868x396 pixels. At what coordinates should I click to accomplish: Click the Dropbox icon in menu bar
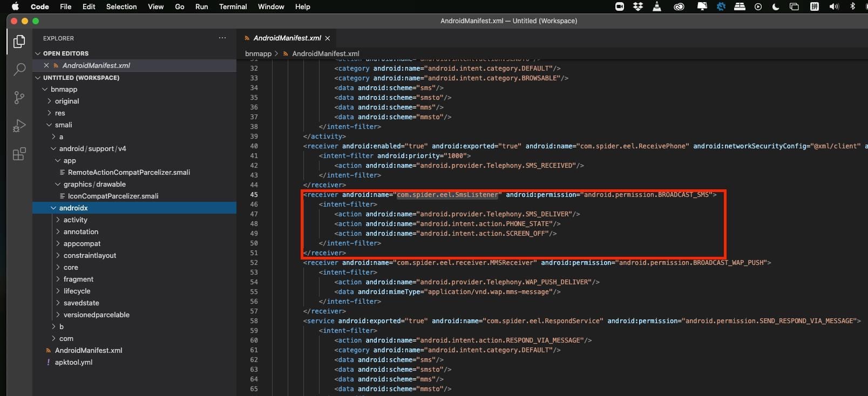pos(638,6)
